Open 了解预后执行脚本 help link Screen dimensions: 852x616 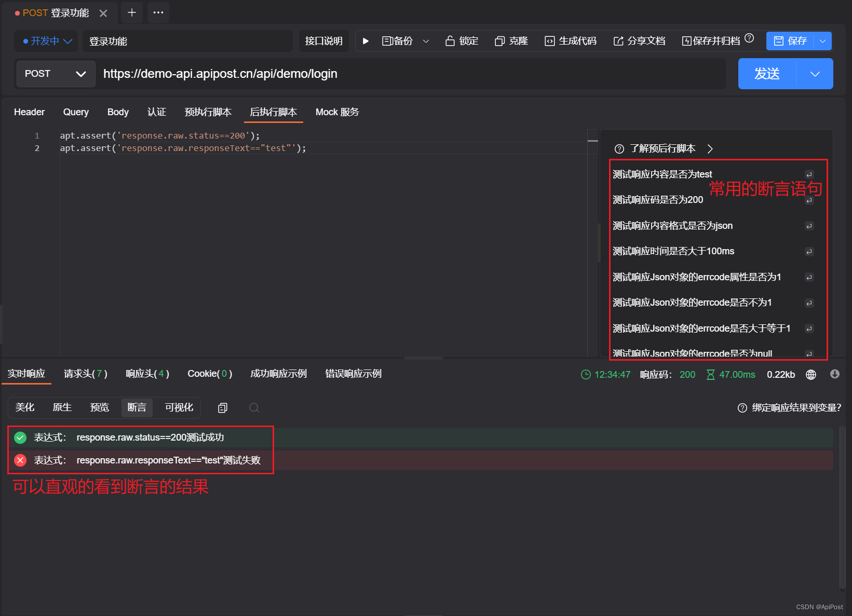[x=662, y=149]
